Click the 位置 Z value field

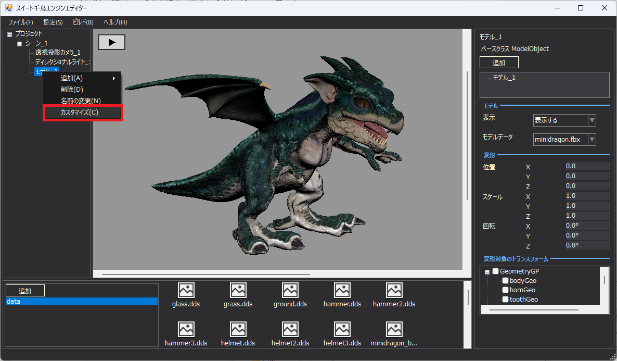coord(587,186)
